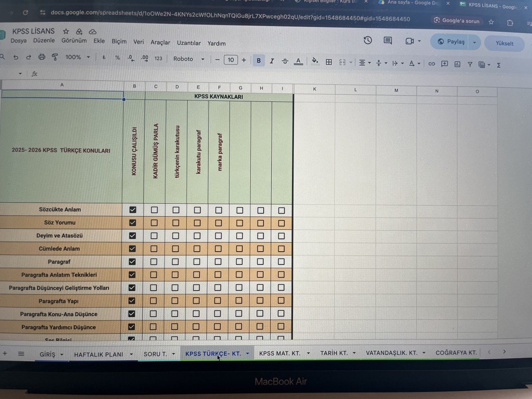
Task: Check Paragraf KADİR GÜMÜŞ PARLA box
Action: click(x=154, y=262)
